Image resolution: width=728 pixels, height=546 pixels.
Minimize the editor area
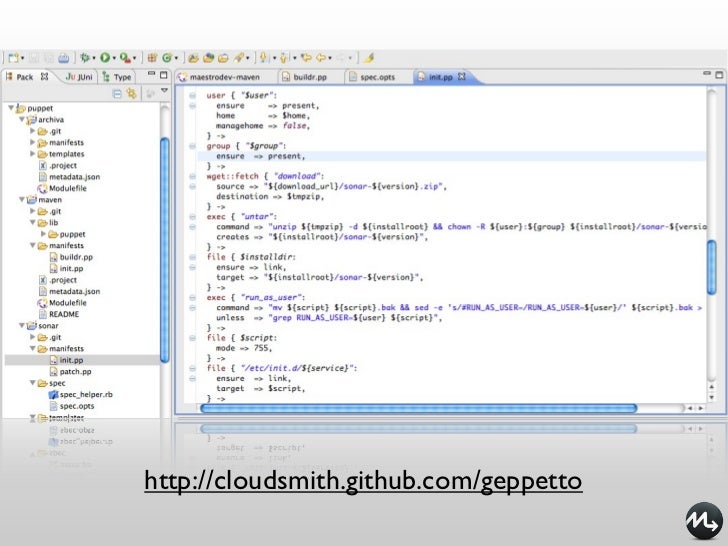707,73
